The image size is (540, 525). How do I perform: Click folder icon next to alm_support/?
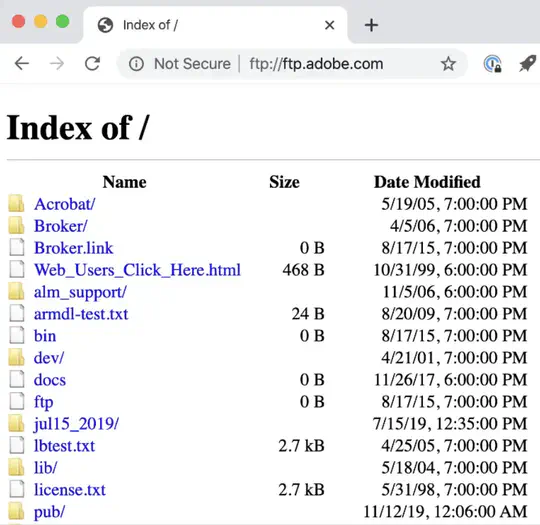click(16, 291)
